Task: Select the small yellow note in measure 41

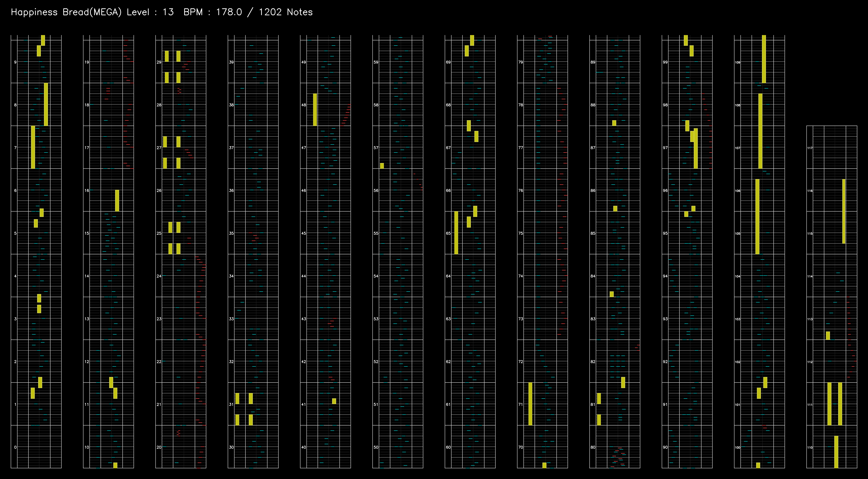Action: tap(334, 401)
